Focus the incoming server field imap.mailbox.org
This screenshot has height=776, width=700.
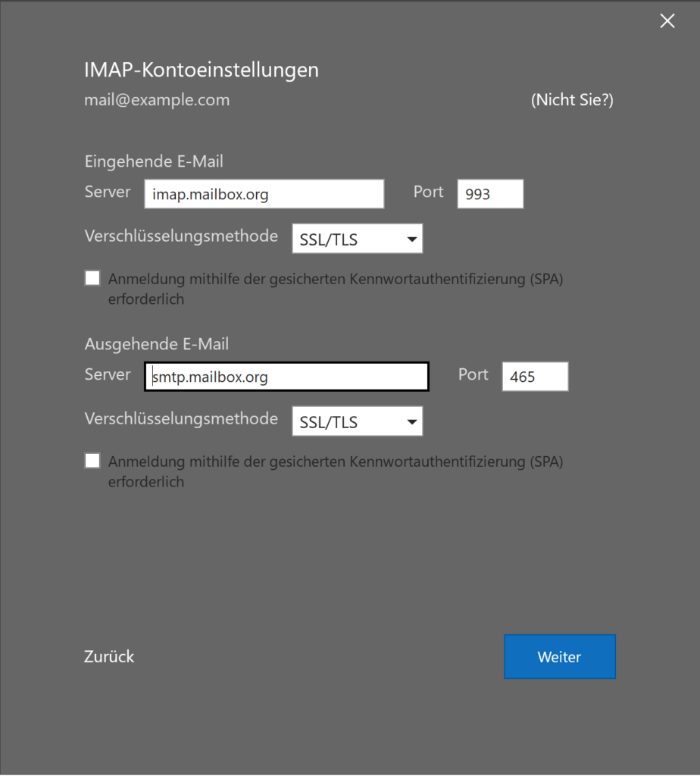coord(264,194)
